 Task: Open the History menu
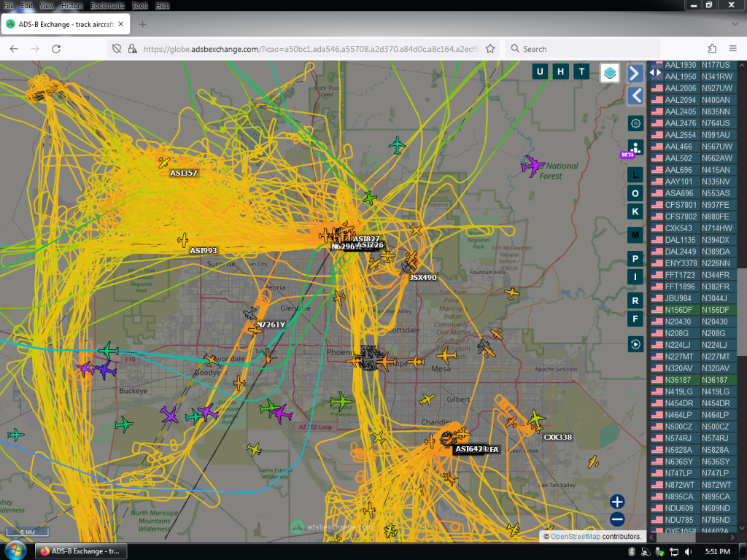click(72, 6)
